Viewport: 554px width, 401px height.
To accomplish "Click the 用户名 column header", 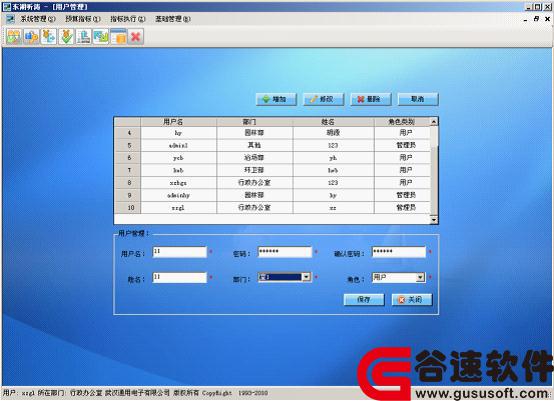I will [x=178, y=122].
